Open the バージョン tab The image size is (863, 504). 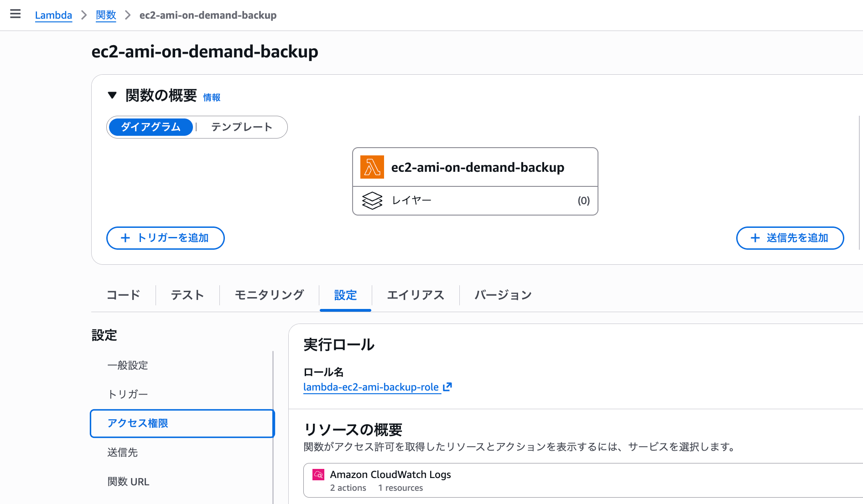[503, 295]
